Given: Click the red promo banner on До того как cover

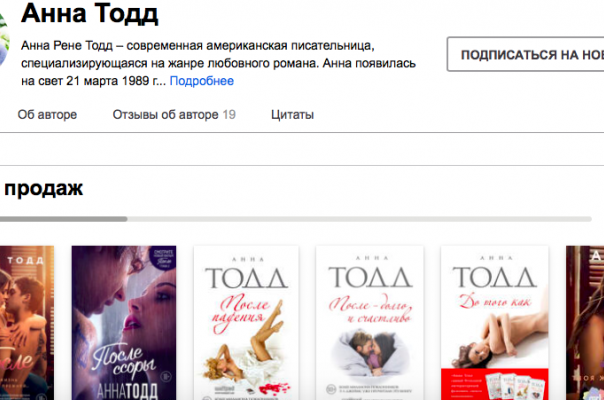Looking at the screenshot, I should click(x=495, y=384).
